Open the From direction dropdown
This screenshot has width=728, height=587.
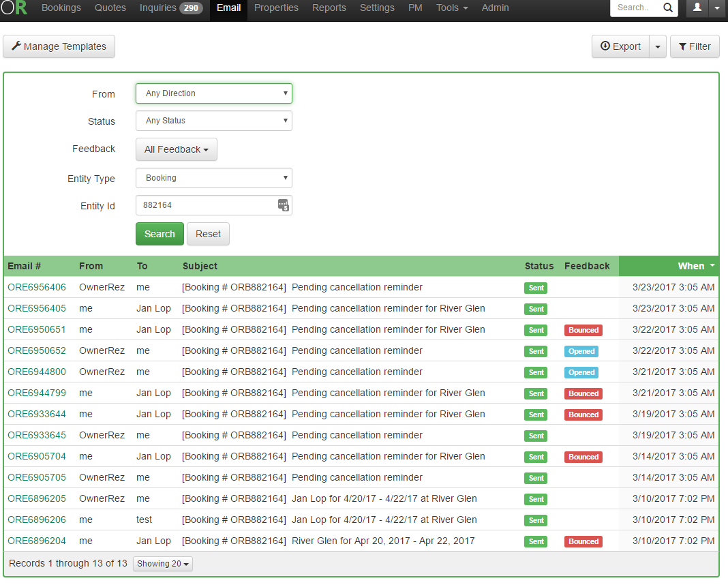click(x=213, y=93)
